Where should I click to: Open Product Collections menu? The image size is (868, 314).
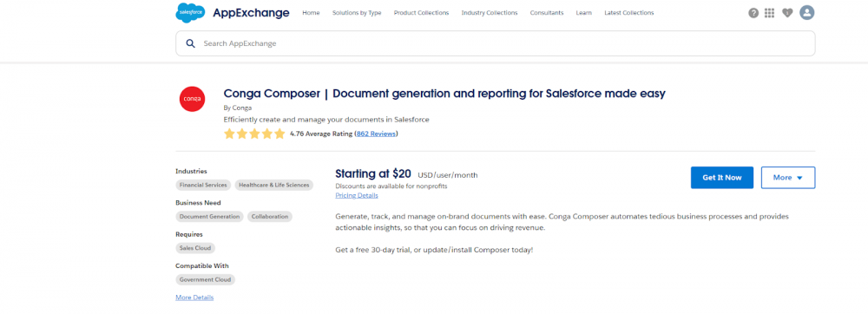pyautogui.click(x=421, y=13)
